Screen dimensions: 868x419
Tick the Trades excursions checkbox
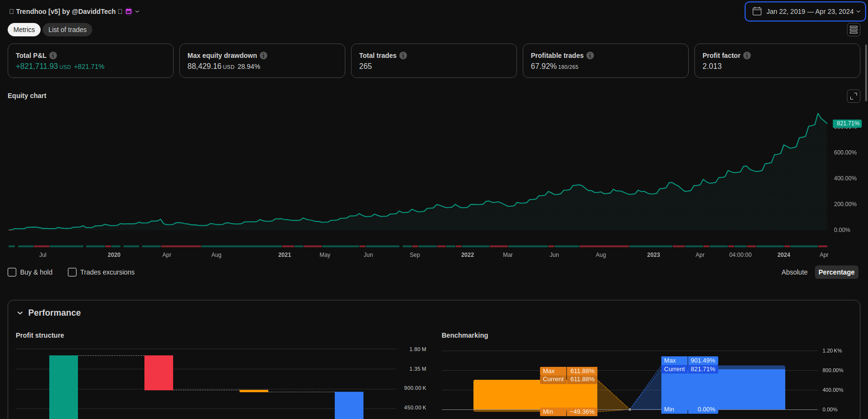pos(72,272)
